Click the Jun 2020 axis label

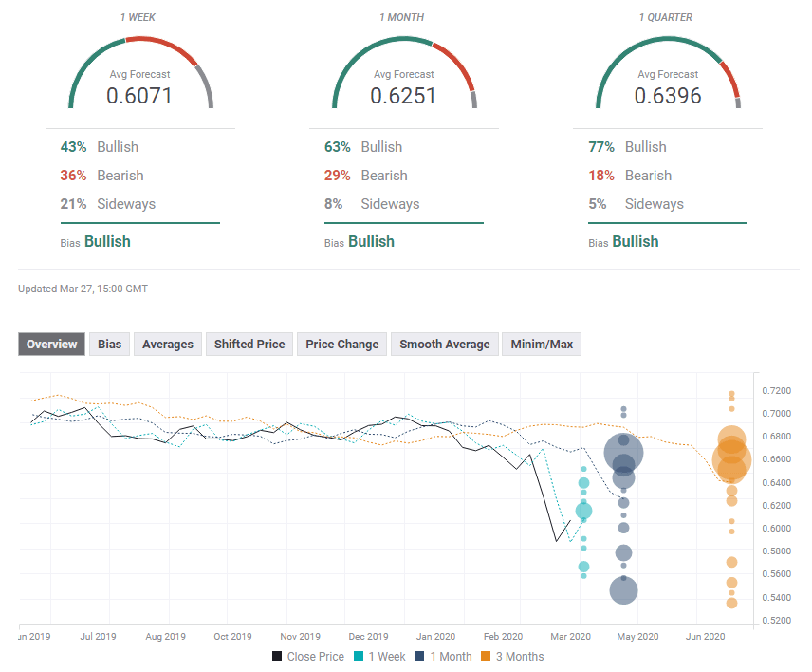tap(705, 637)
